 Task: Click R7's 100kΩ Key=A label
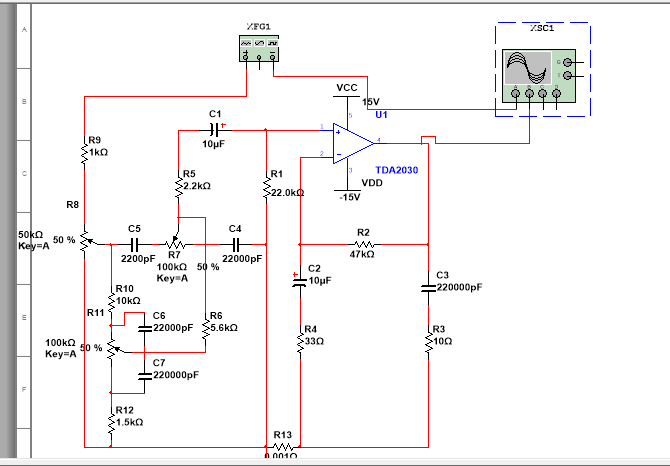(172, 273)
